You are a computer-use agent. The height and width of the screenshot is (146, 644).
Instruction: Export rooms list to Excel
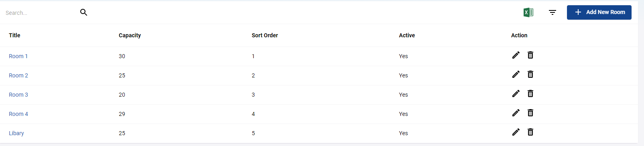pyautogui.click(x=528, y=12)
